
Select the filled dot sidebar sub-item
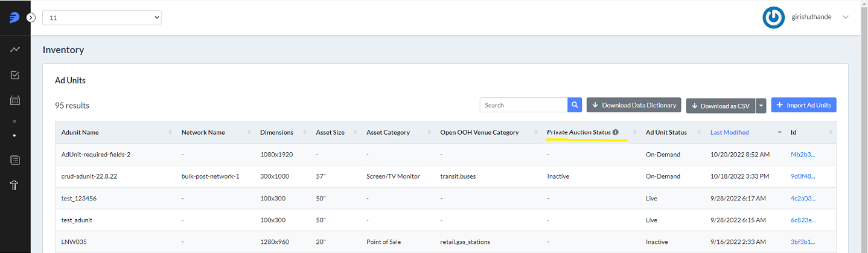coord(15,135)
